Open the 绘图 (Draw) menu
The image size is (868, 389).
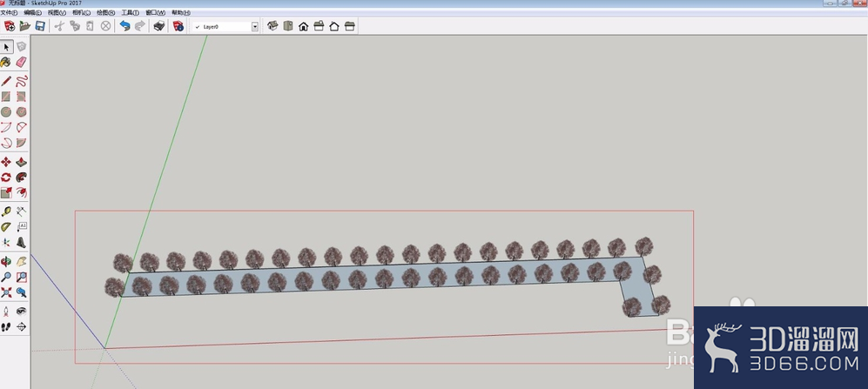[105, 12]
